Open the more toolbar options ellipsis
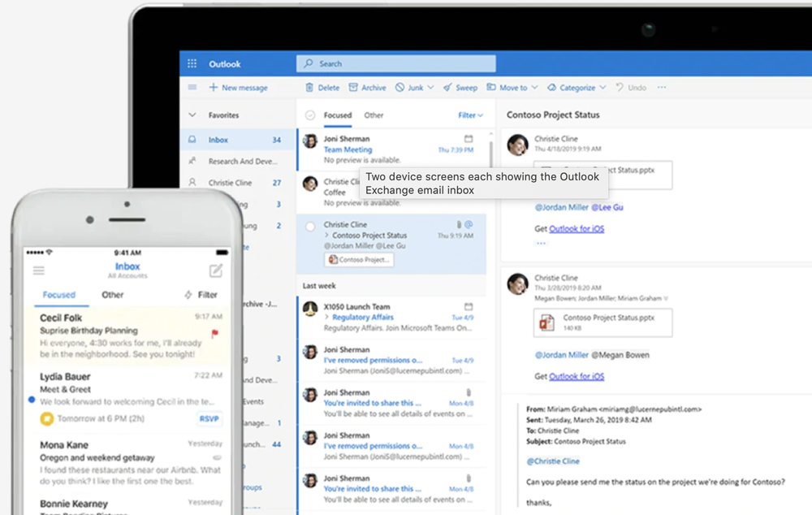812x515 pixels. click(x=662, y=87)
